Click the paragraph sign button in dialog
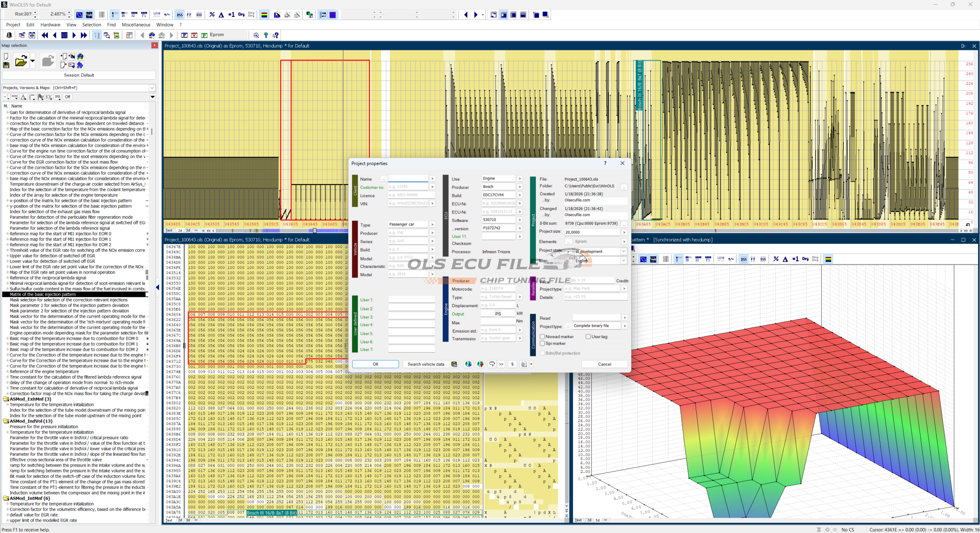Image resolution: width=980 pixels, height=533 pixels. click(512, 364)
